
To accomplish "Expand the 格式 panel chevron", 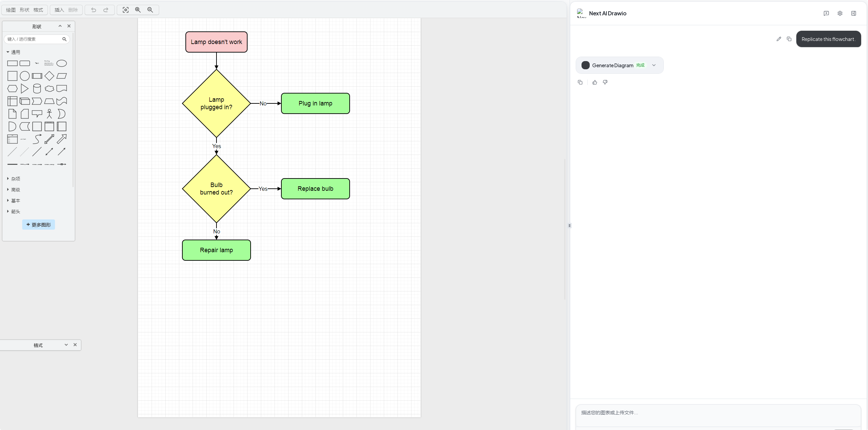I will [x=66, y=345].
